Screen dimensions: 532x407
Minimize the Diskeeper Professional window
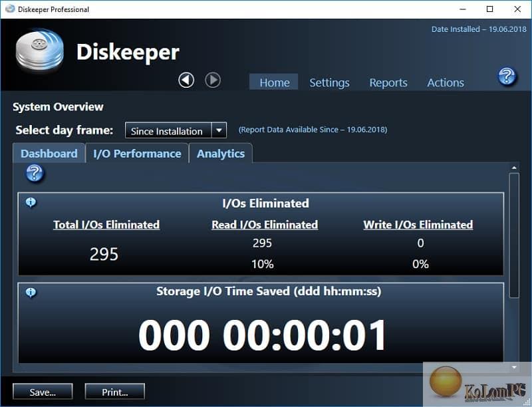[x=462, y=9]
